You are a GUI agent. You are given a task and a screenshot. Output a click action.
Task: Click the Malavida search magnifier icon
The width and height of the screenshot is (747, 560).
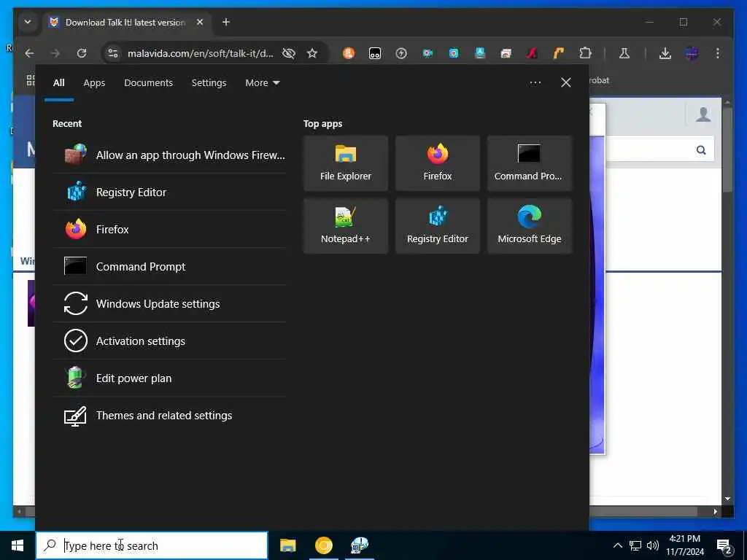[x=701, y=150]
